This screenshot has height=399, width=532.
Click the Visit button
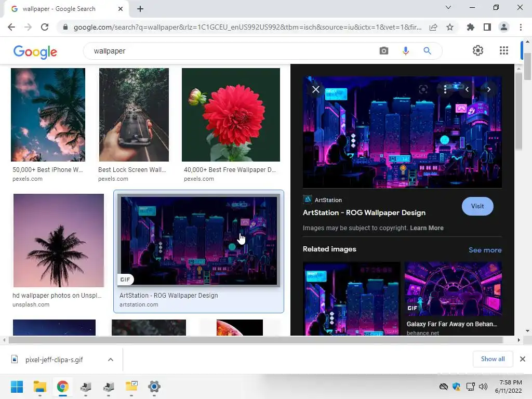click(x=477, y=206)
